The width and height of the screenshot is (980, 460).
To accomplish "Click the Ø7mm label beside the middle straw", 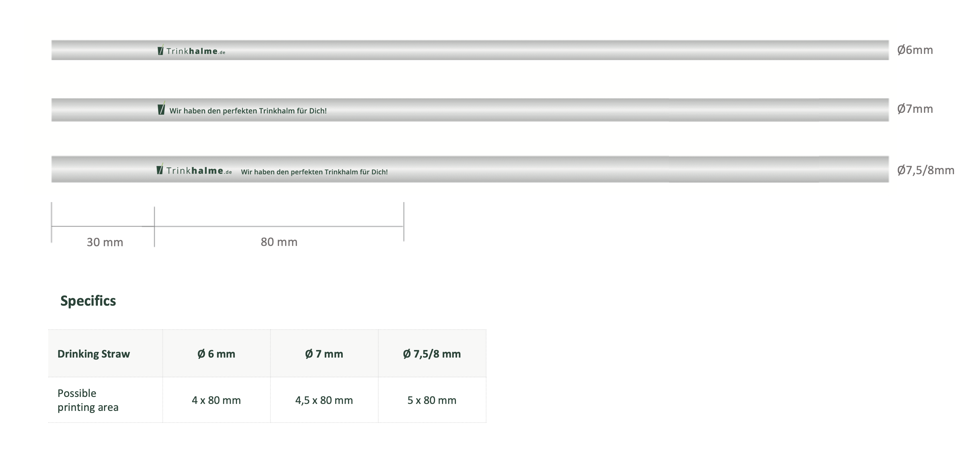I will [x=914, y=109].
